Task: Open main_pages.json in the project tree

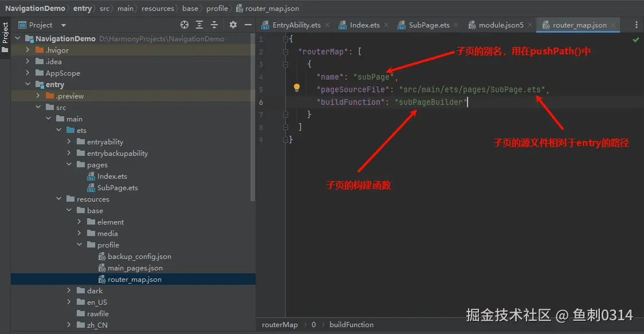Action: tap(135, 268)
